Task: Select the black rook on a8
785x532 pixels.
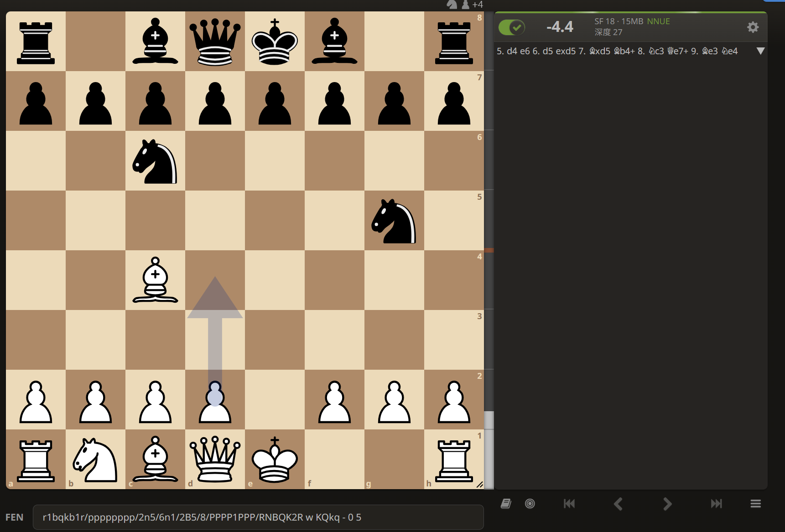Action: coord(36,41)
